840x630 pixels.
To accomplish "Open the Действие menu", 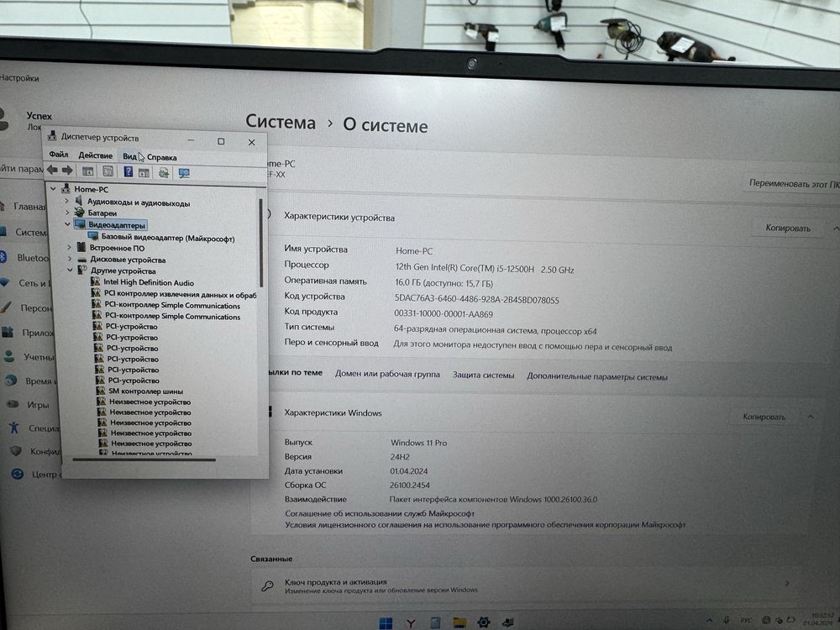I will pyautogui.click(x=96, y=155).
